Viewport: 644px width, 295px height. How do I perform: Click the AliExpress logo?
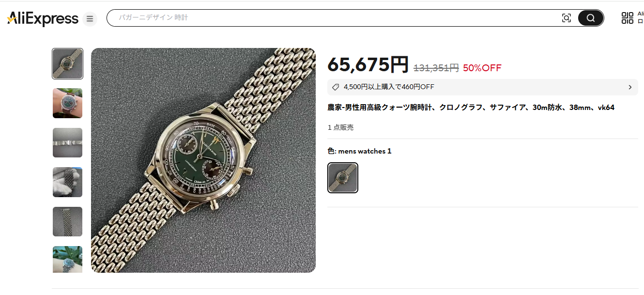point(43,19)
